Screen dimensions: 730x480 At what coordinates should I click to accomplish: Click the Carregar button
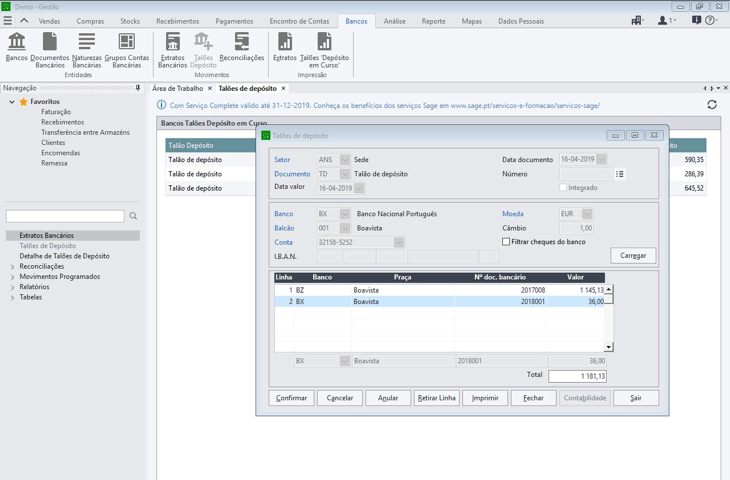[x=633, y=256]
